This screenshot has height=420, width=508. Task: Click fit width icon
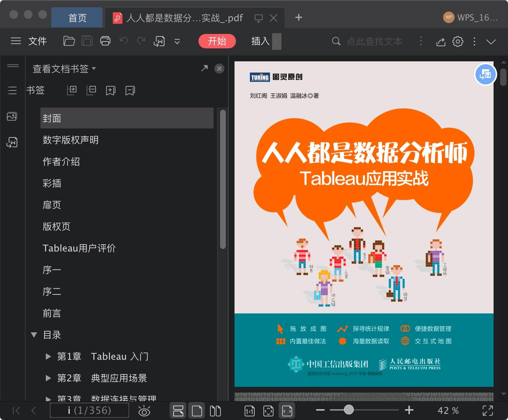point(287,411)
